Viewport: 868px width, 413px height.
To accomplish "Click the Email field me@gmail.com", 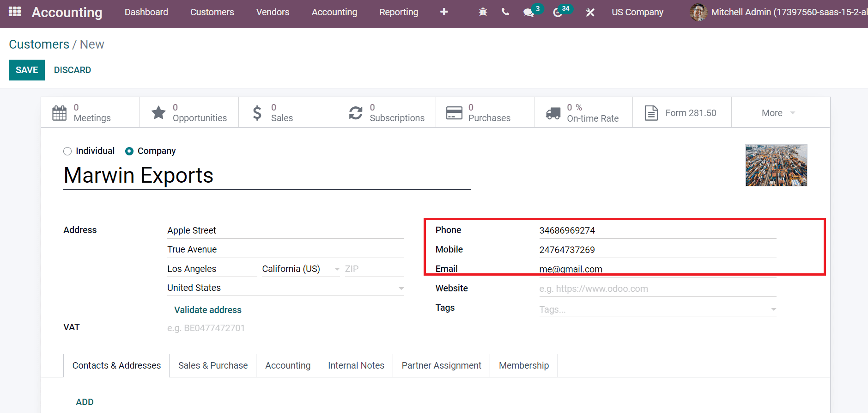I will [x=658, y=269].
